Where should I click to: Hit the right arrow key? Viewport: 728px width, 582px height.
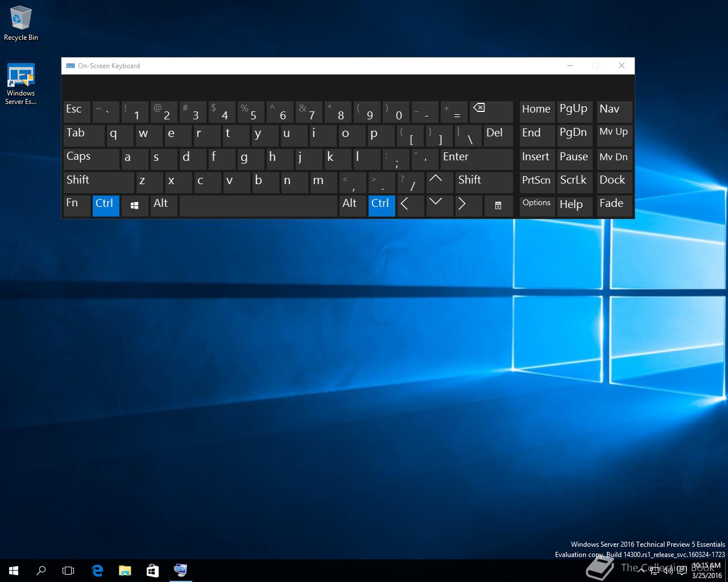pyautogui.click(x=468, y=206)
